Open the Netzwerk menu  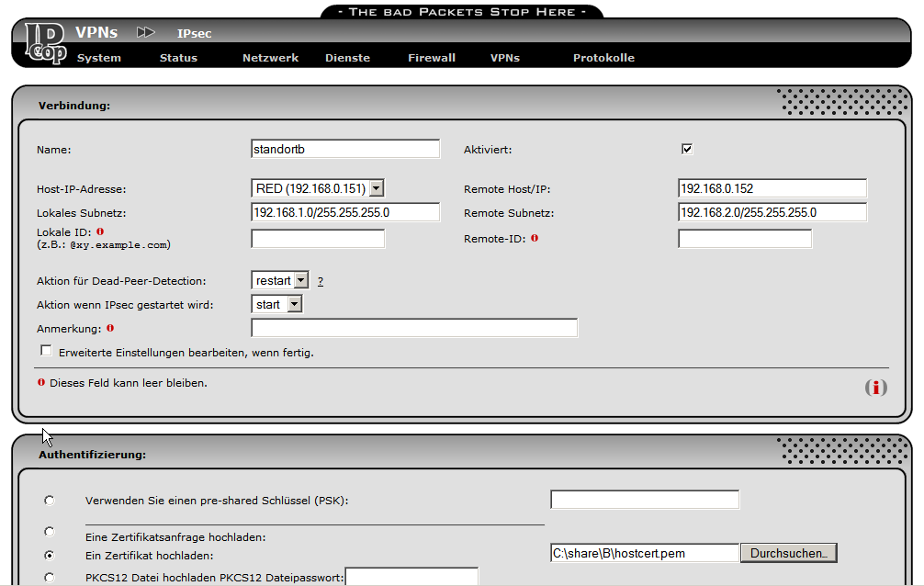[x=270, y=58]
